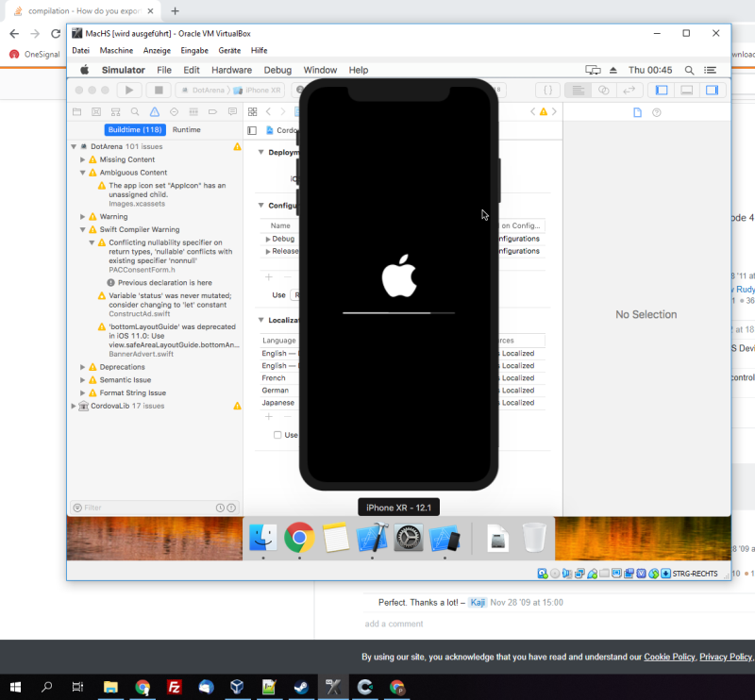
Task: Go back in the editor history
Action: click(269, 111)
